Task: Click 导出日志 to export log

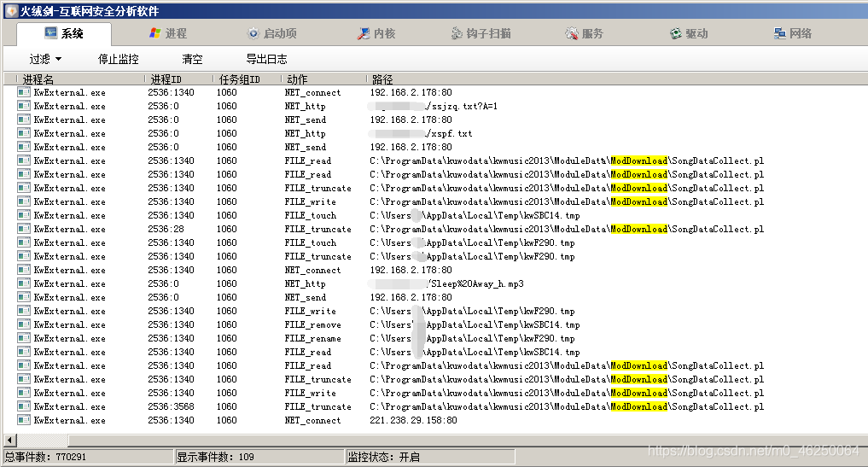Action: coord(266,59)
